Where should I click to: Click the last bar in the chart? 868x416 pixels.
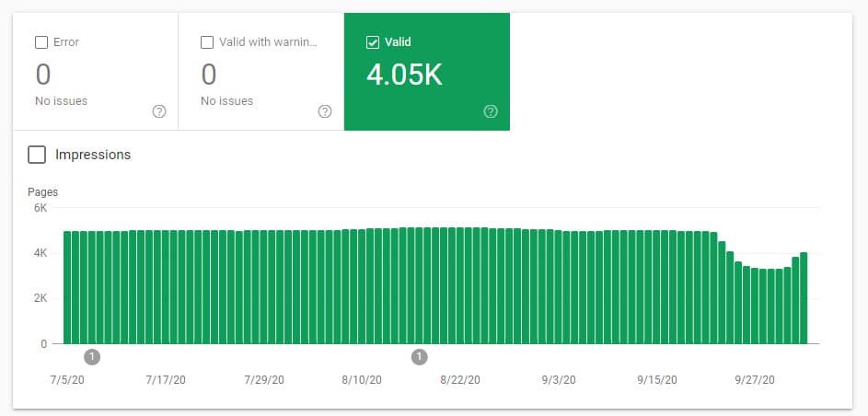(804, 298)
